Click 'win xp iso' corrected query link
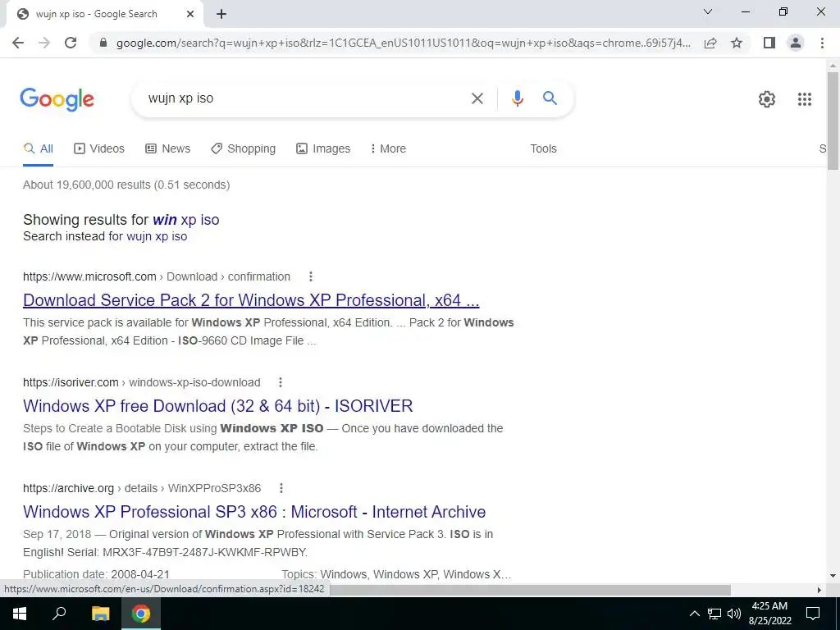The image size is (840, 630). click(x=186, y=220)
